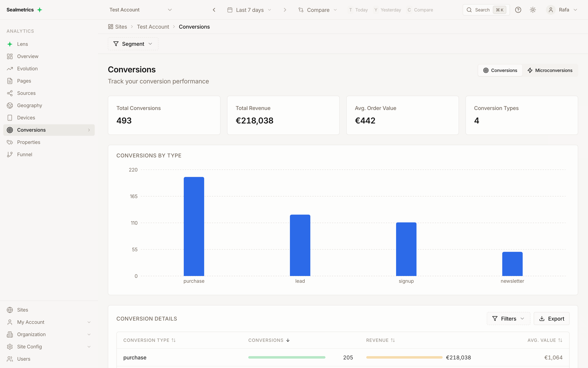Viewport: 588px width, 368px height.
Task: Go to Overview in the sidebar
Action: click(x=49, y=56)
